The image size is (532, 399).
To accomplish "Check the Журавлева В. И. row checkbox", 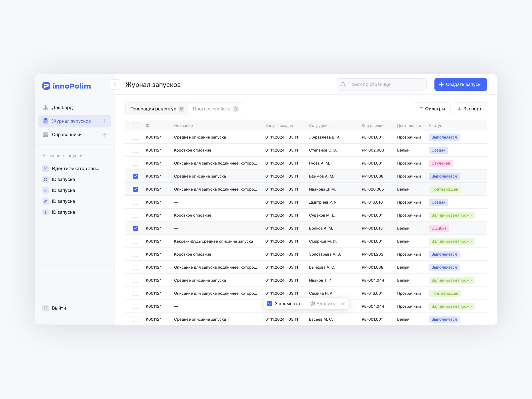I will 135,137.
